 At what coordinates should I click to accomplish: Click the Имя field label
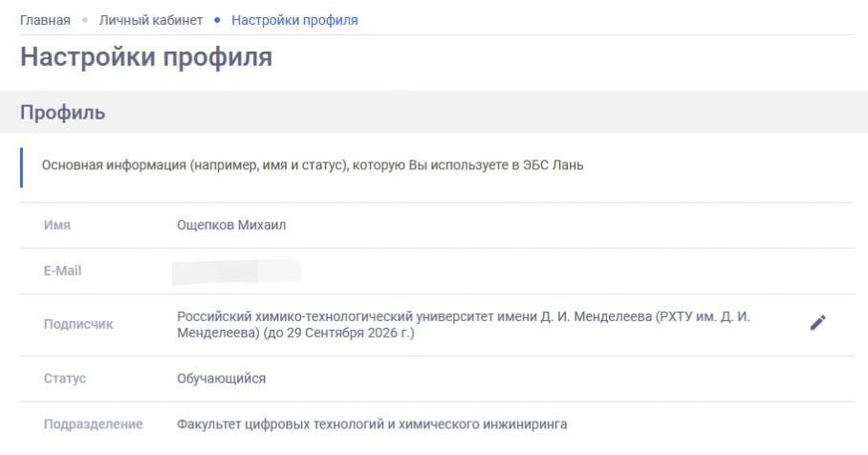pyautogui.click(x=57, y=226)
